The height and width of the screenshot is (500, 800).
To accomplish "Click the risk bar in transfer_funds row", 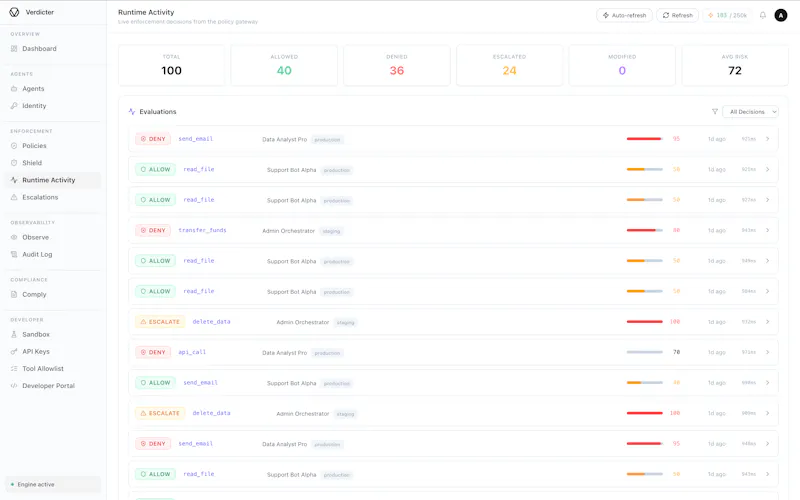I will [644, 230].
